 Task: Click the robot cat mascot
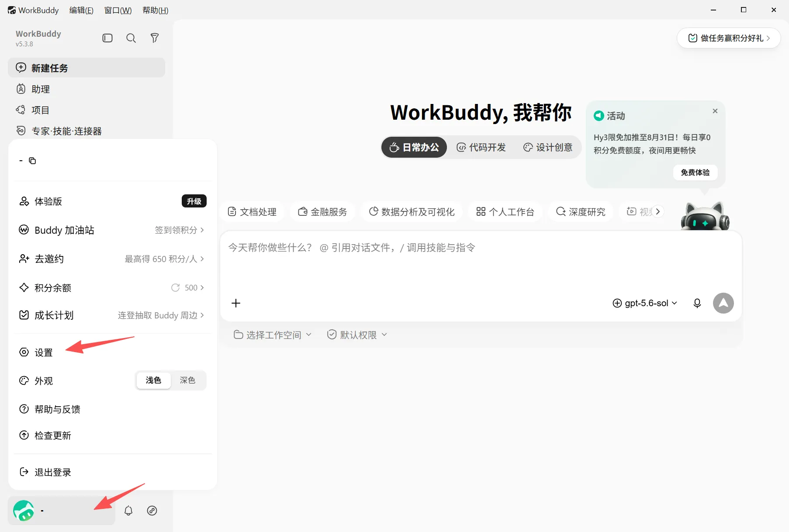point(705,216)
